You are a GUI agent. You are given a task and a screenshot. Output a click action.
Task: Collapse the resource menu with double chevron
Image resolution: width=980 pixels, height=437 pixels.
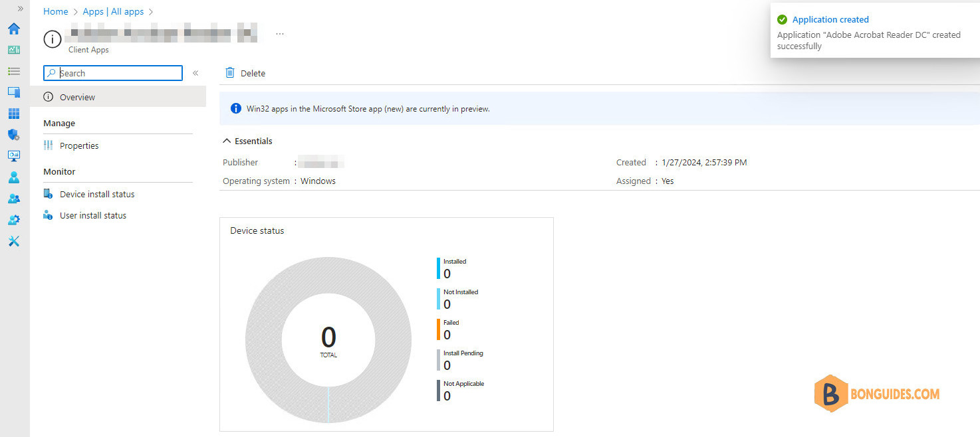tap(195, 73)
